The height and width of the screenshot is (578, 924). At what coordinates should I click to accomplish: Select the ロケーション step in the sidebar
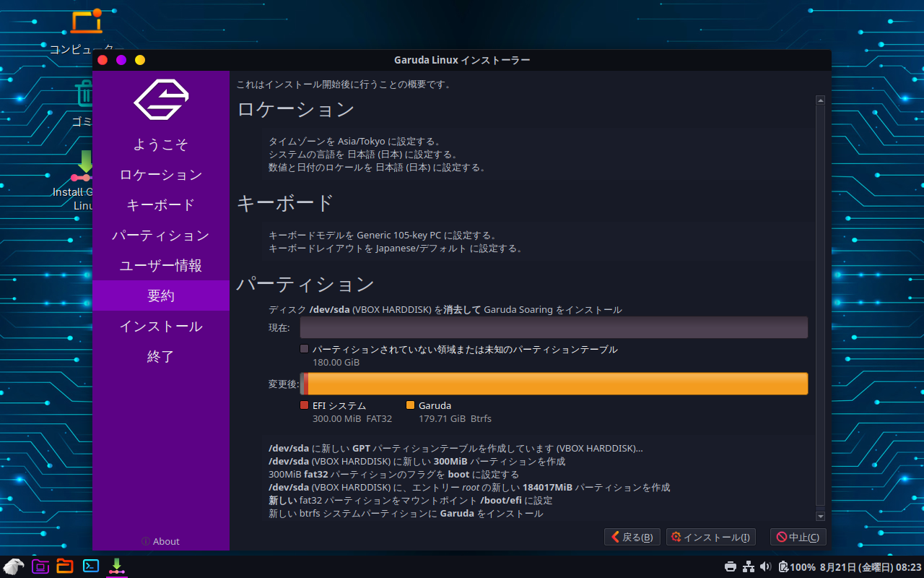161,175
